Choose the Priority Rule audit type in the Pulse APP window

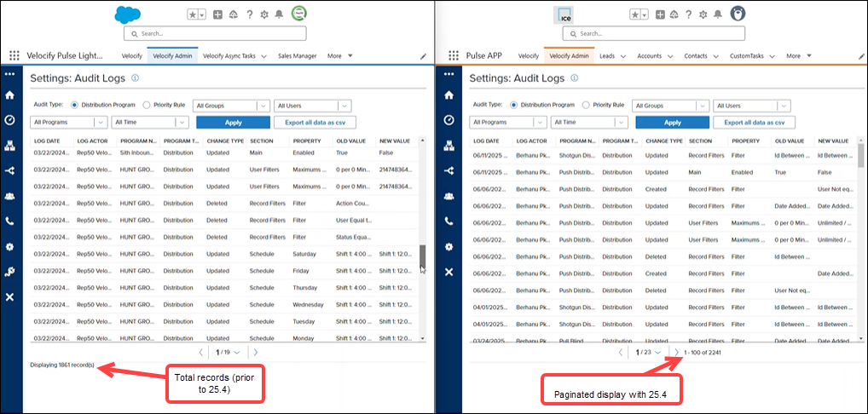tap(586, 105)
